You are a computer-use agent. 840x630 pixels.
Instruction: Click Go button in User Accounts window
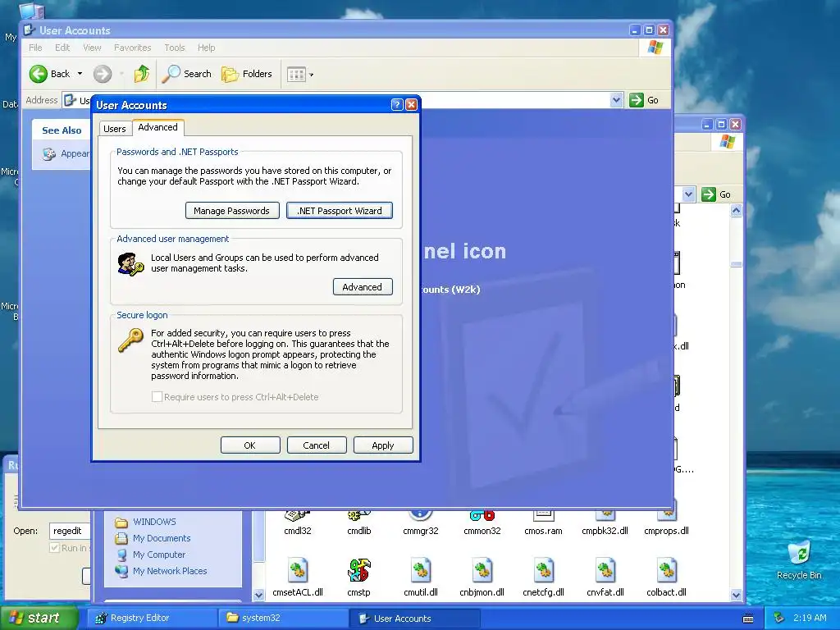[644, 99]
